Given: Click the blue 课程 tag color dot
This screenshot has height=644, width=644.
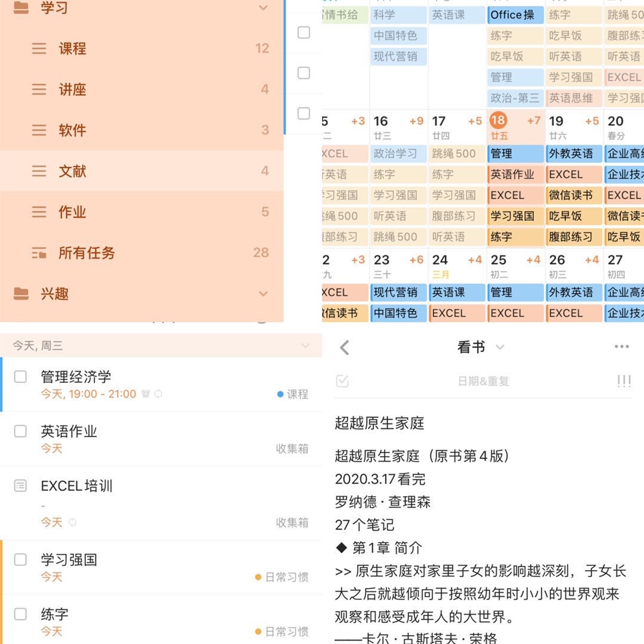Looking at the screenshot, I should pos(280,394).
